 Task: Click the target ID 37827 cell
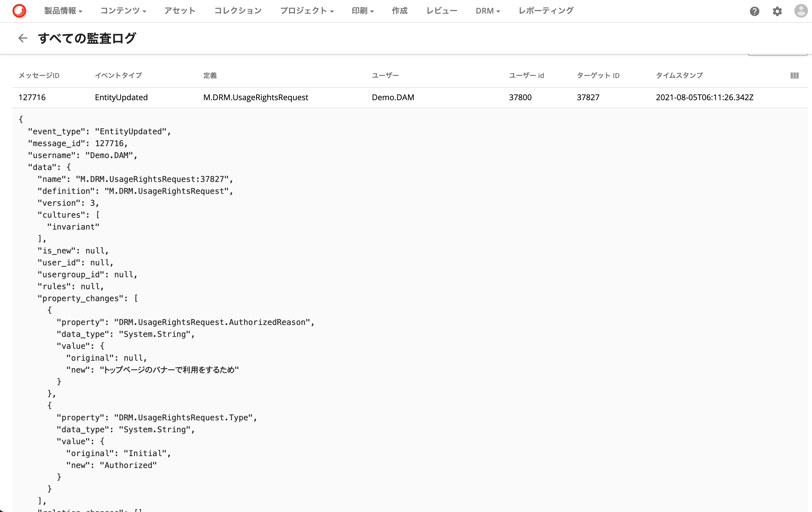(588, 97)
